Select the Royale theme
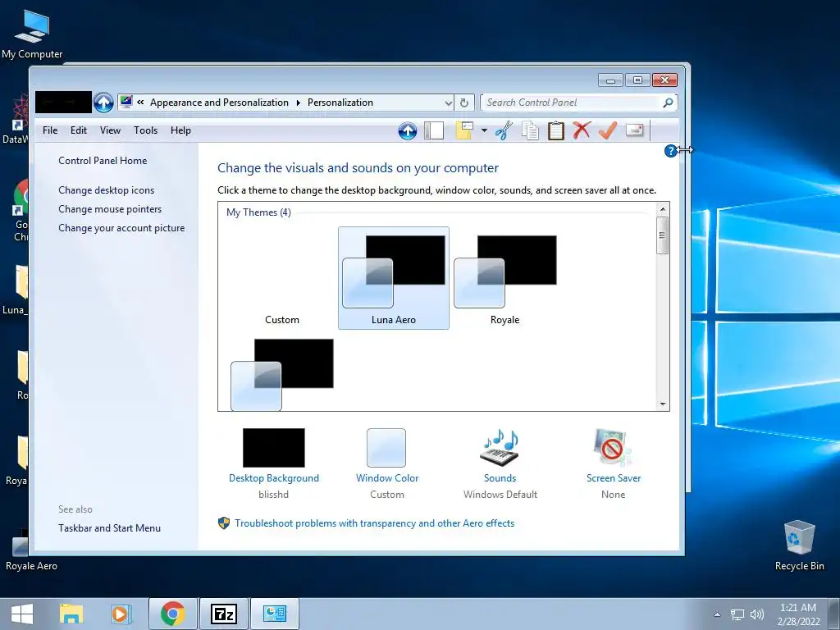 (504, 278)
